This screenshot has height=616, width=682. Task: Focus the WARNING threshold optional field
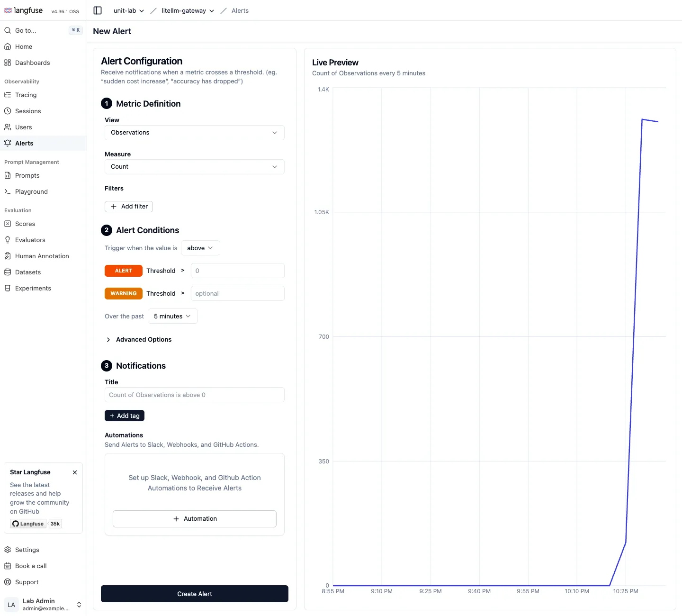(x=238, y=293)
